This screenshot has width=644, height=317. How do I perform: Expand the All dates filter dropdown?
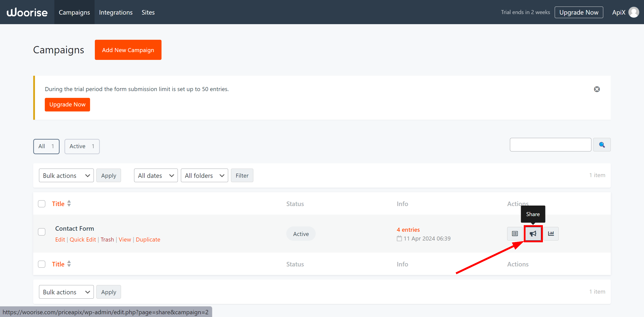coord(155,175)
